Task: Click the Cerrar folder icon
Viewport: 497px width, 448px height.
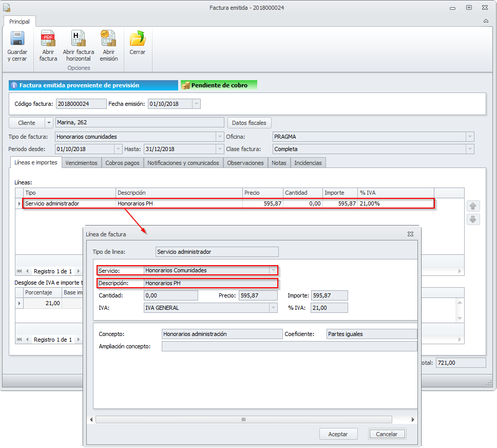Action: (137, 39)
